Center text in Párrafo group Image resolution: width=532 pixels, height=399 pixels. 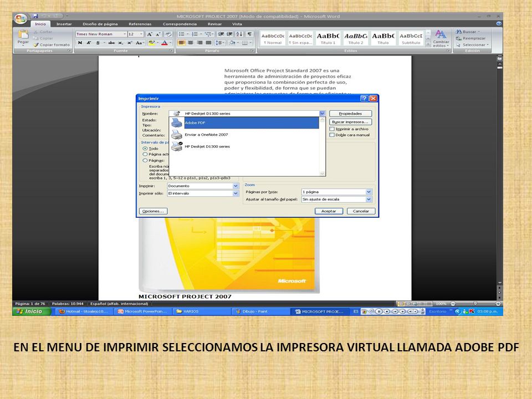(x=191, y=43)
